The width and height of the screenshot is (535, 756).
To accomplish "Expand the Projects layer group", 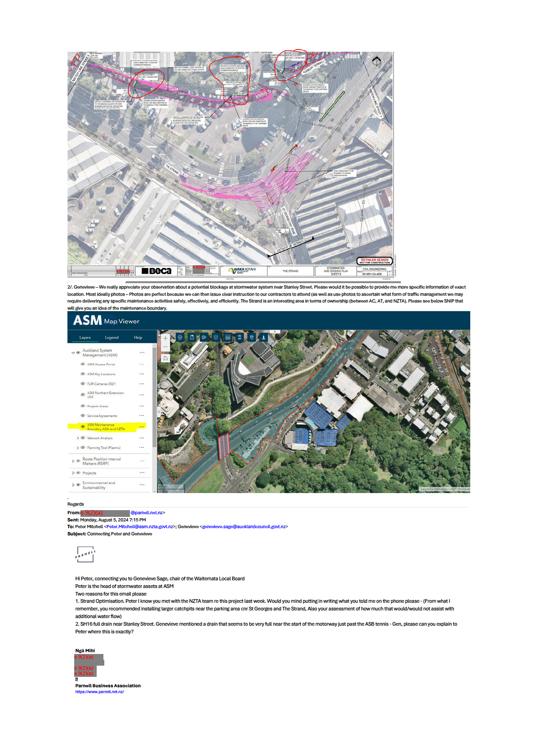I will tap(73, 473).
